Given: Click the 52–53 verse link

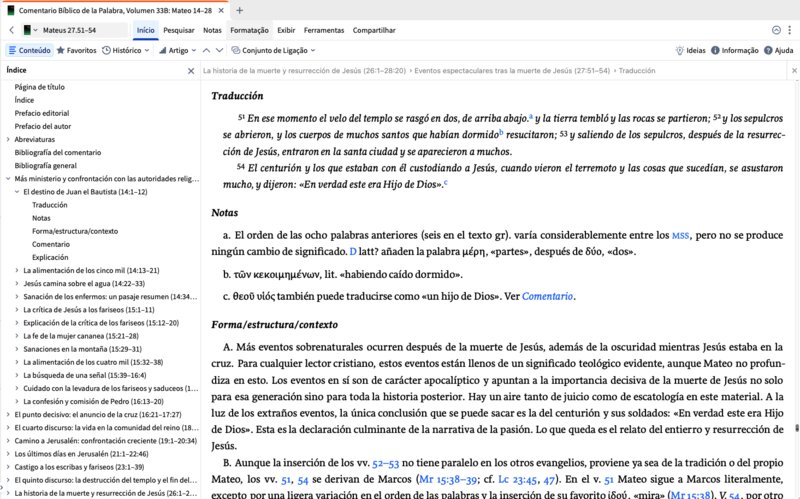Looking at the screenshot, I should 385,463.
